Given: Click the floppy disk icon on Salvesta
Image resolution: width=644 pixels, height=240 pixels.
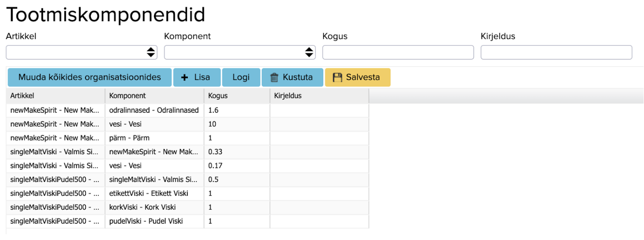Looking at the screenshot, I should [337, 77].
